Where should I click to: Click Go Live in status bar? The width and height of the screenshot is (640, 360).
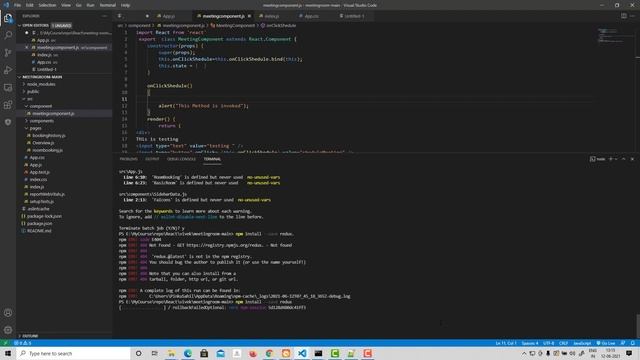(x=605, y=343)
